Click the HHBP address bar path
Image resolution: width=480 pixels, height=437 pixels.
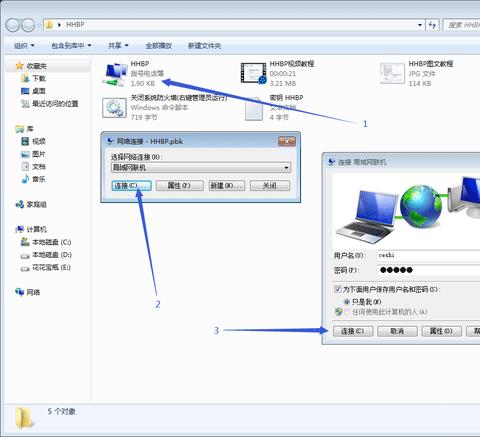pyautogui.click(x=75, y=25)
